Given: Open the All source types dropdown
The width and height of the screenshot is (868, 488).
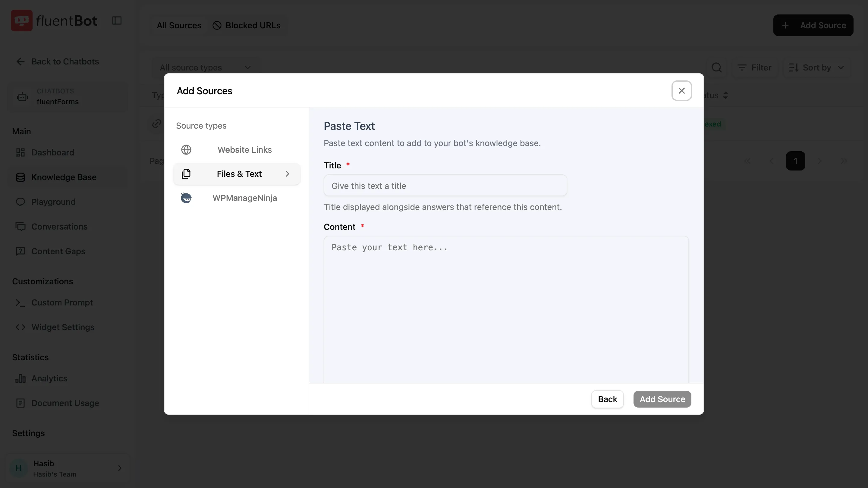Looking at the screenshot, I should (206, 68).
